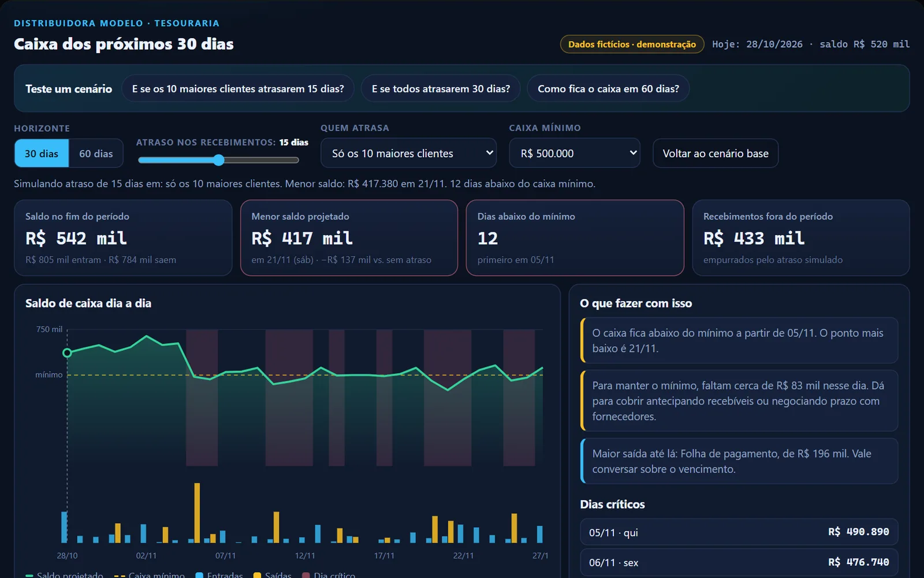The width and height of the screenshot is (924, 578).
Task: Run the 10 maiores clientes atrasarem 15 dias scenario
Action: [x=238, y=89]
